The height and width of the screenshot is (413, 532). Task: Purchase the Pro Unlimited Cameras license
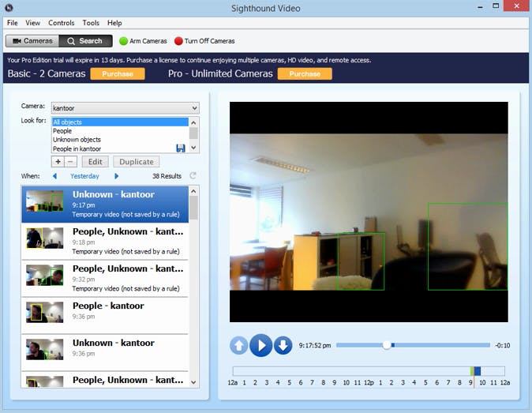point(305,73)
